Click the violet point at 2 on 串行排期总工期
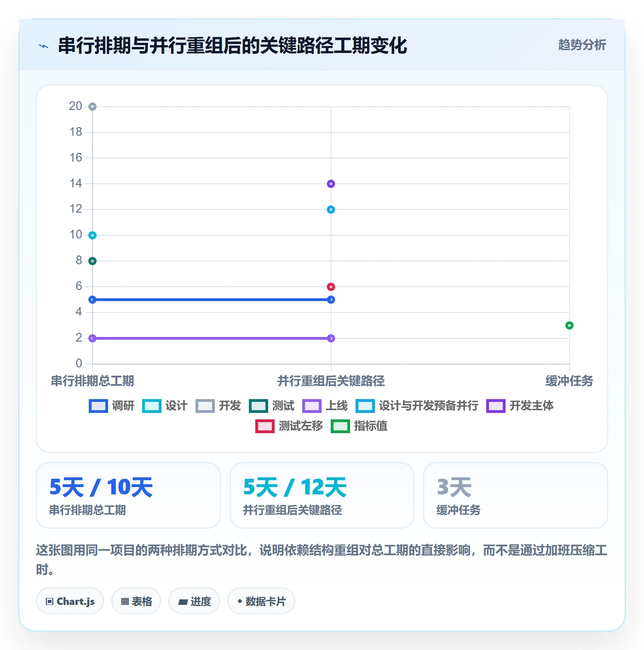644x650 pixels. pos(92,338)
